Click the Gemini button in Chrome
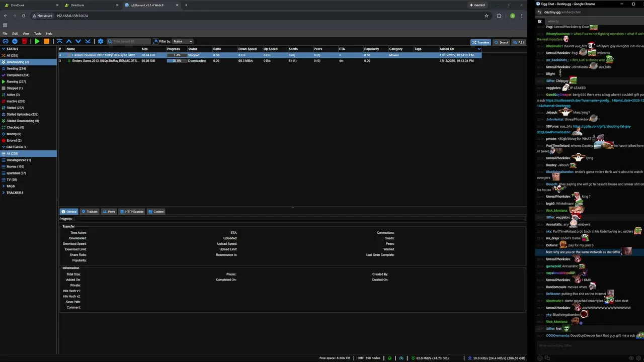 [477, 5]
